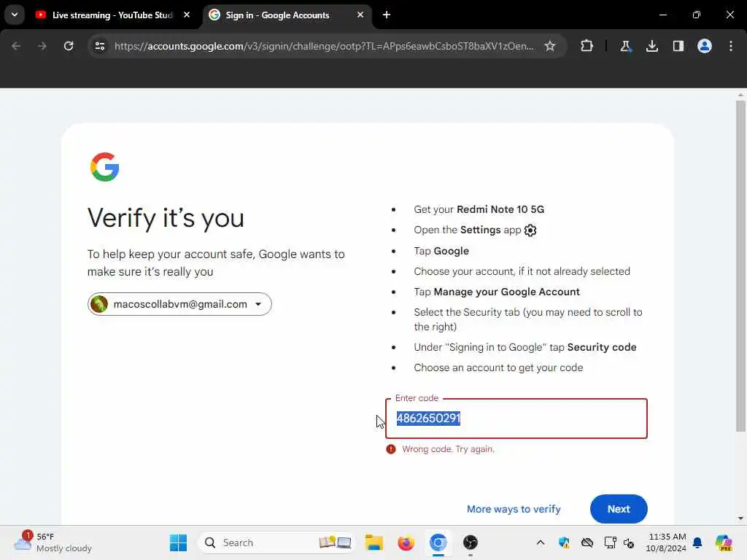View site information icon in address bar
Screen dimensions: 747x560
click(99, 46)
